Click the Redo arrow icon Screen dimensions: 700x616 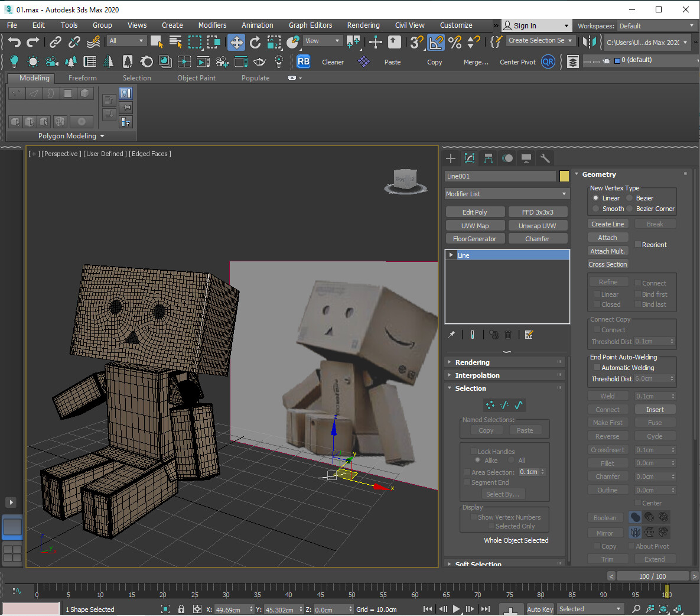point(32,42)
